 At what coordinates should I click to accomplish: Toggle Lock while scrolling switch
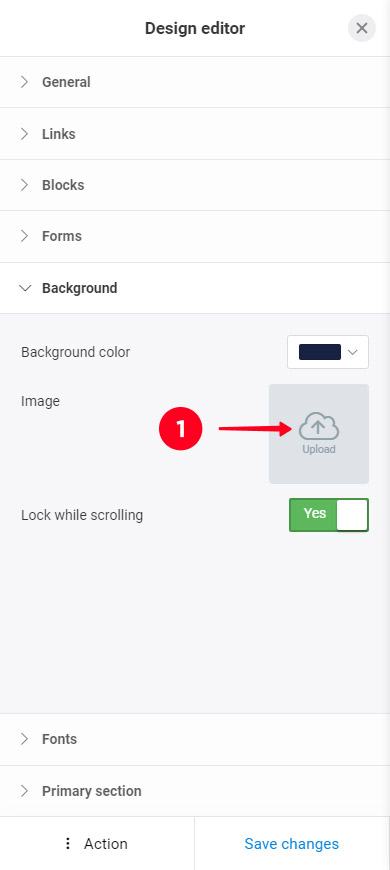[328, 515]
